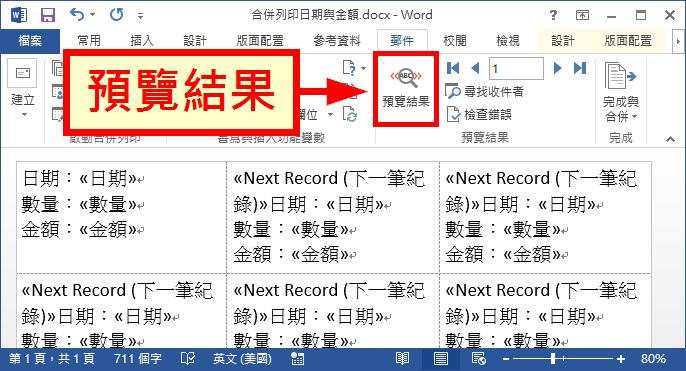The width and height of the screenshot is (686, 371).
Task: Jump to the last record
Action: point(580,68)
